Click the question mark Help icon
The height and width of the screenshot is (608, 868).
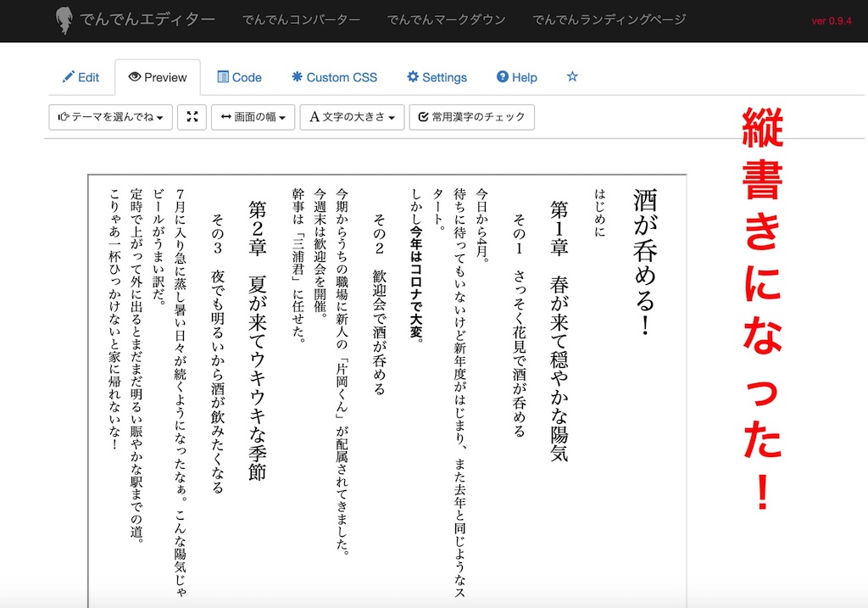click(x=502, y=77)
